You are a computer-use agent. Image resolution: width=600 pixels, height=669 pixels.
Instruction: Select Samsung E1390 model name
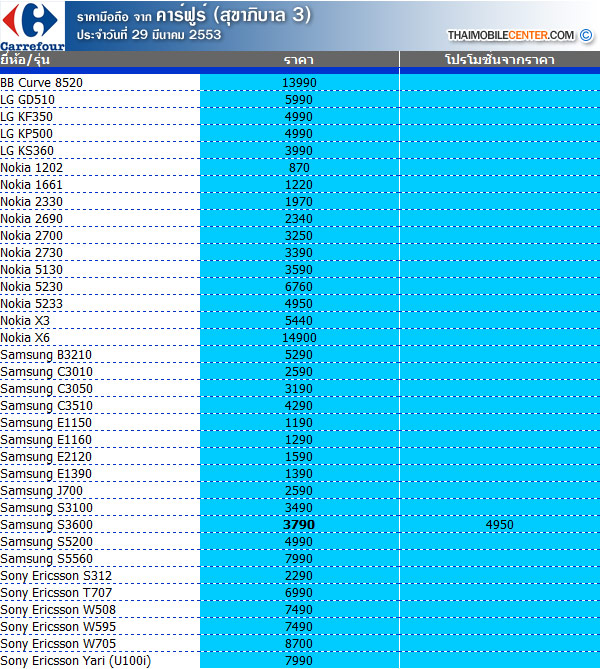coord(46,474)
